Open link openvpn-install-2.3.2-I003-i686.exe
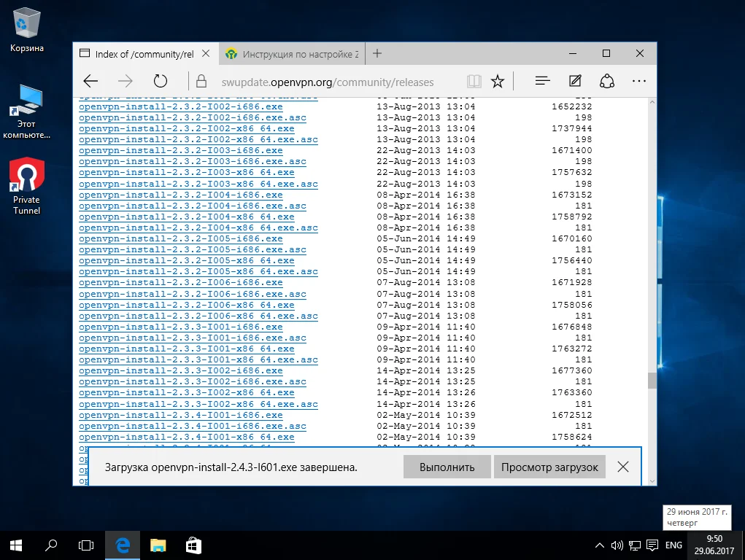The height and width of the screenshot is (560, 745). pyautogui.click(x=180, y=150)
